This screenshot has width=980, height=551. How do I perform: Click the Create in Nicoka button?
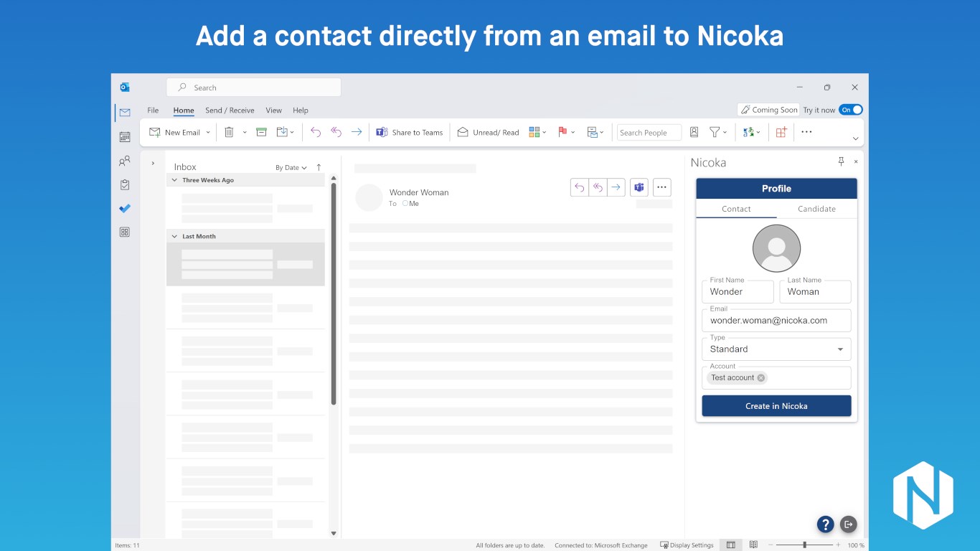point(776,406)
